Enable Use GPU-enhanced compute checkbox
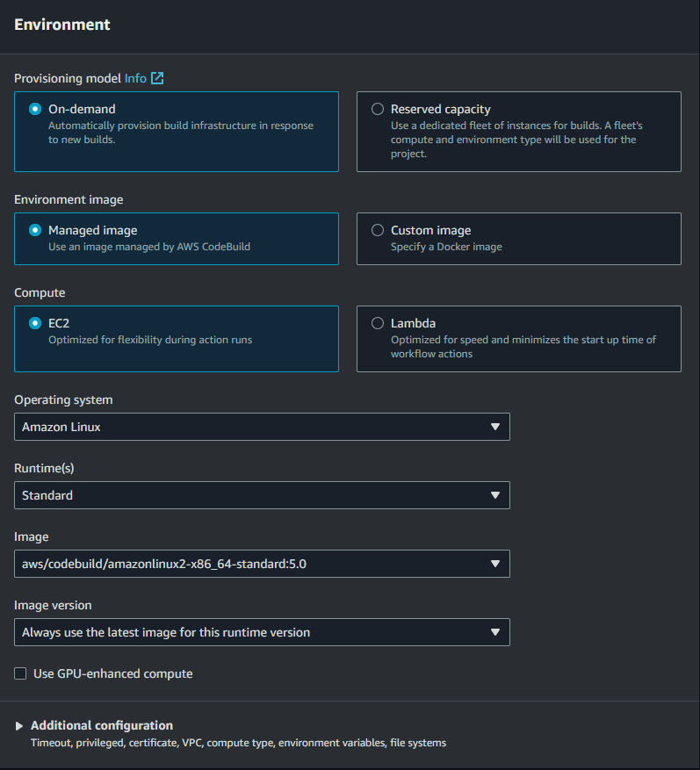The height and width of the screenshot is (770, 700). point(20,673)
